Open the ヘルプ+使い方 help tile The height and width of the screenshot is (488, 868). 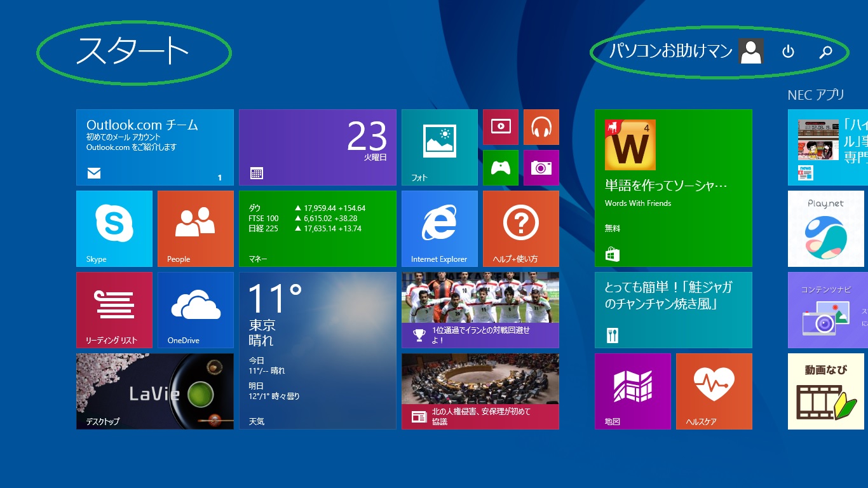521,229
